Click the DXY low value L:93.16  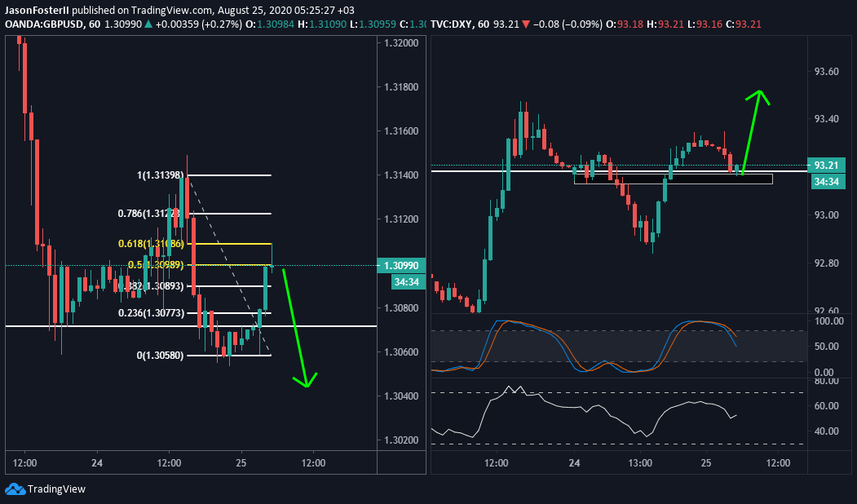pos(705,24)
